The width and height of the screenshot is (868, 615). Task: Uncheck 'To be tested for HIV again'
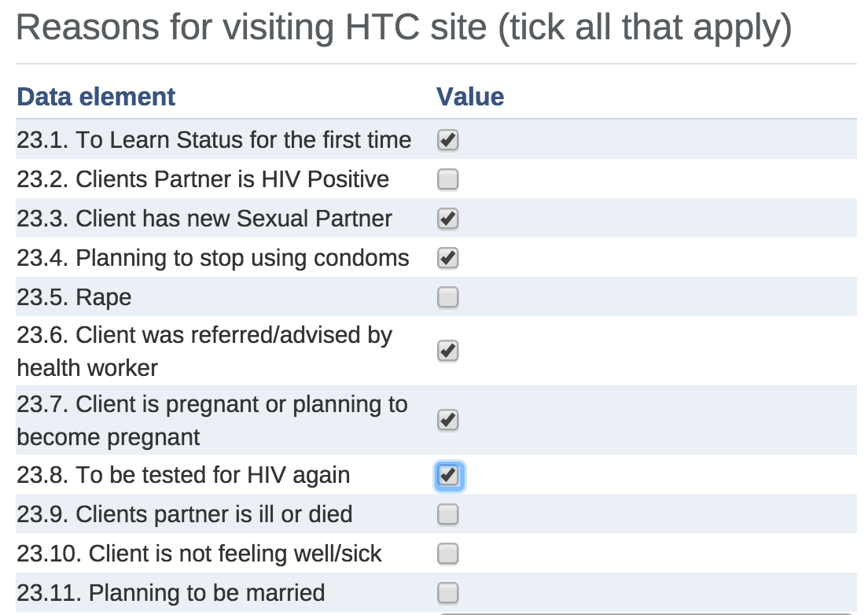click(448, 476)
